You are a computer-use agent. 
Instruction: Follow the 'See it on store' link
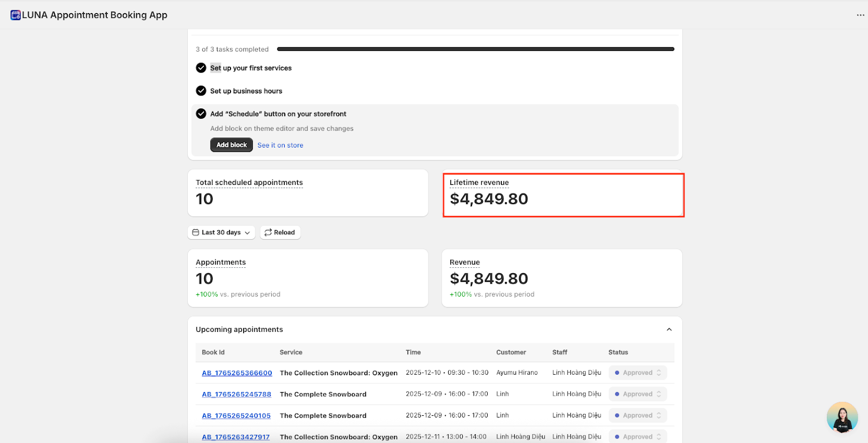(280, 145)
